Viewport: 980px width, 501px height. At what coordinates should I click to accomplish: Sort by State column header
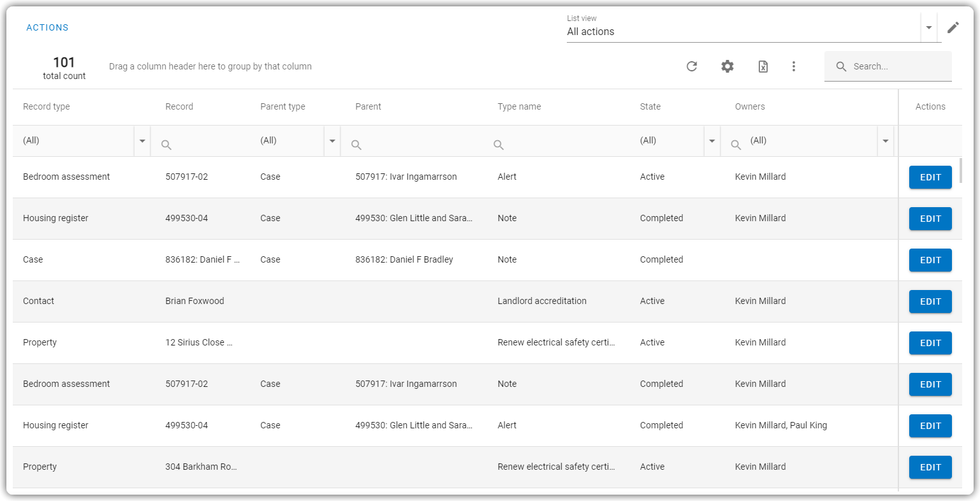650,106
